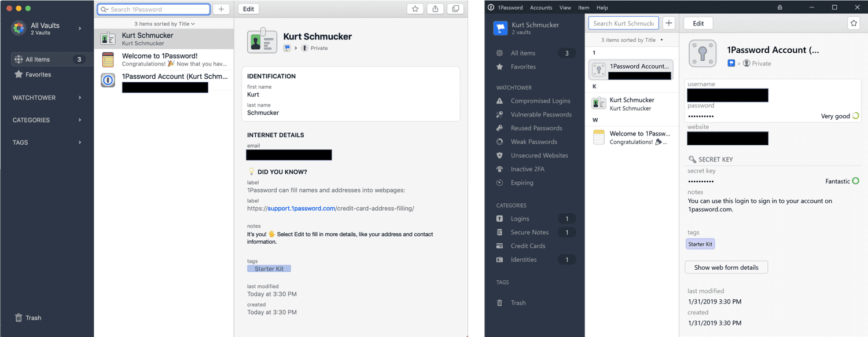Screen dimensions: 868x337
Task: Select Kurt Schmucker identity in Windows list
Action: point(631,104)
